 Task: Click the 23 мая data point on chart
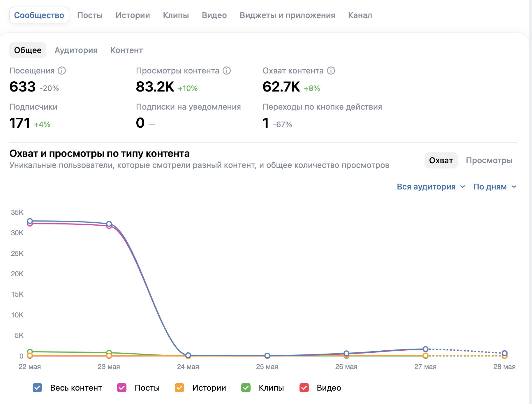pos(109,224)
